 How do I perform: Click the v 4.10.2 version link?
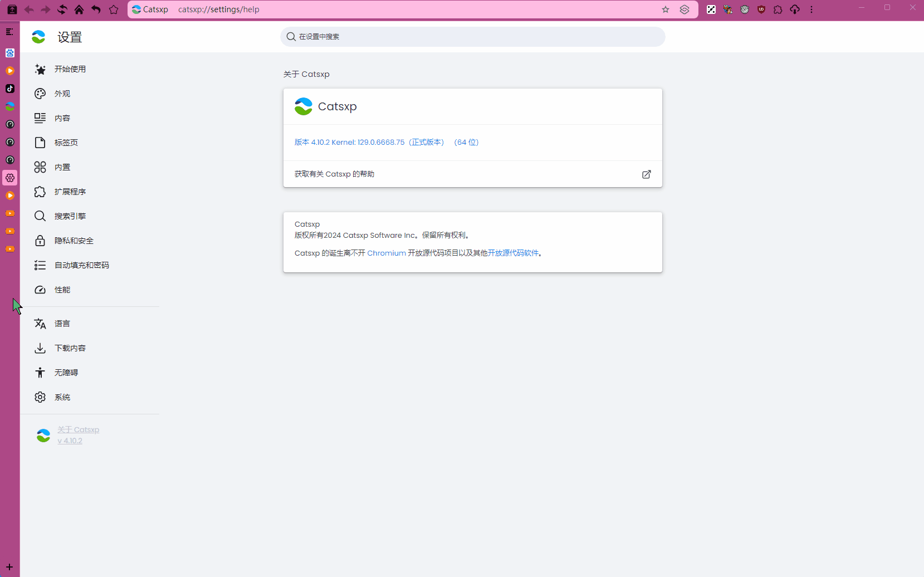tap(70, 441)
